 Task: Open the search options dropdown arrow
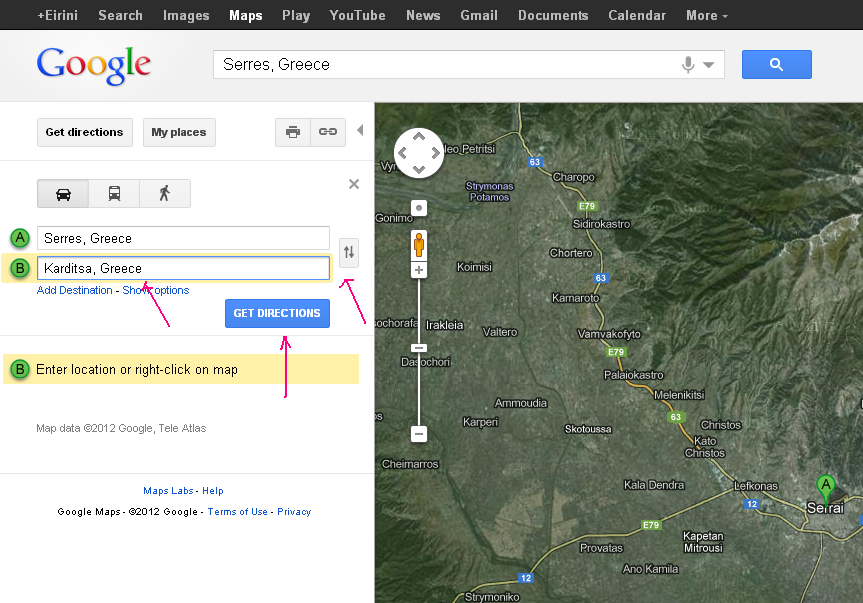click(x=709, y=65)
